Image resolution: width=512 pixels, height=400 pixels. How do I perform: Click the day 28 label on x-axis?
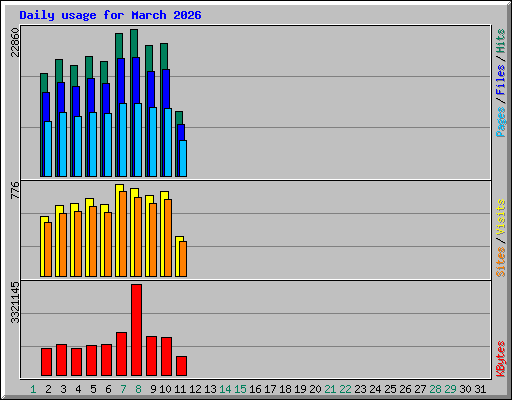pos(435,389)
